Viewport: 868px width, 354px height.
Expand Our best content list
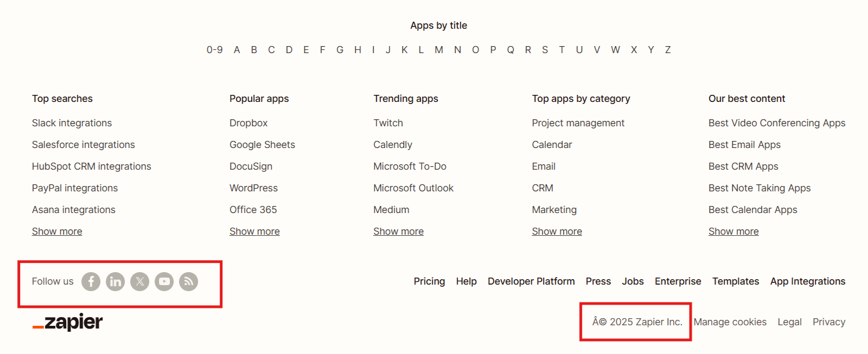tap(733, 231)
